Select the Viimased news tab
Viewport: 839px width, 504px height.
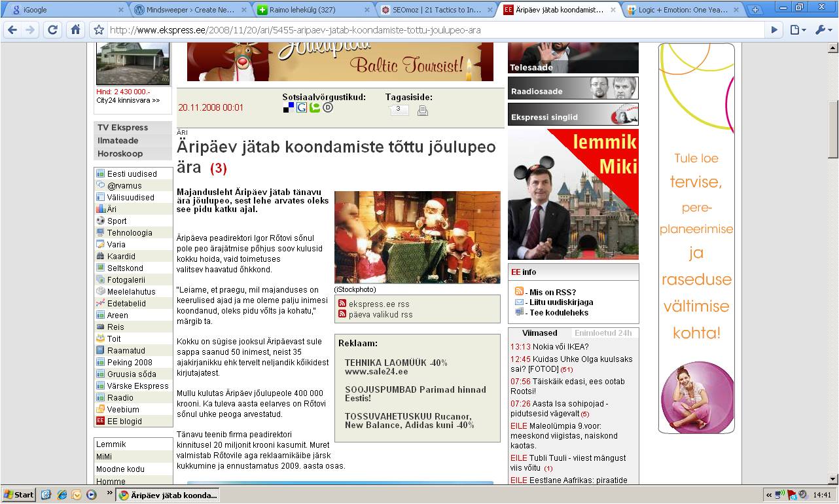(x=540, y=333)
